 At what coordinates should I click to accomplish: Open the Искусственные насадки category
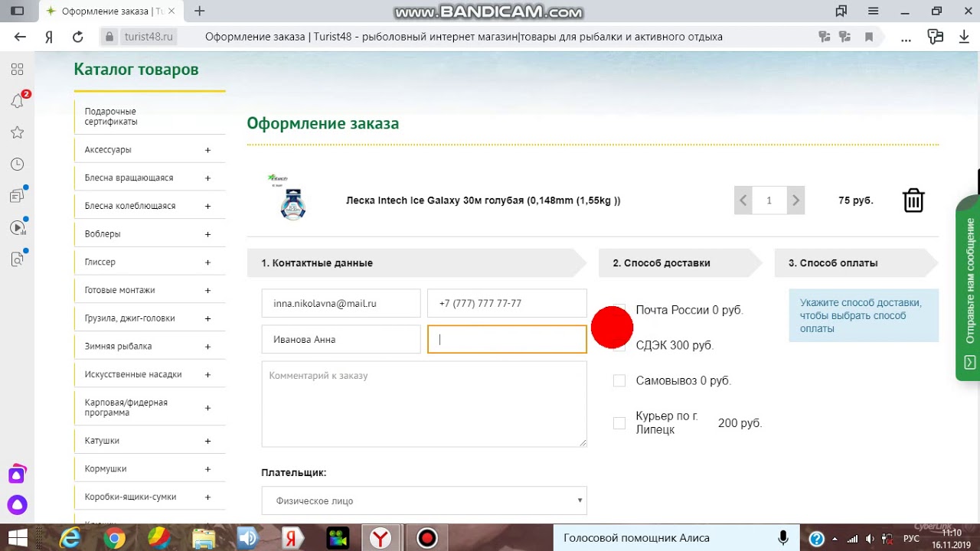133,374
